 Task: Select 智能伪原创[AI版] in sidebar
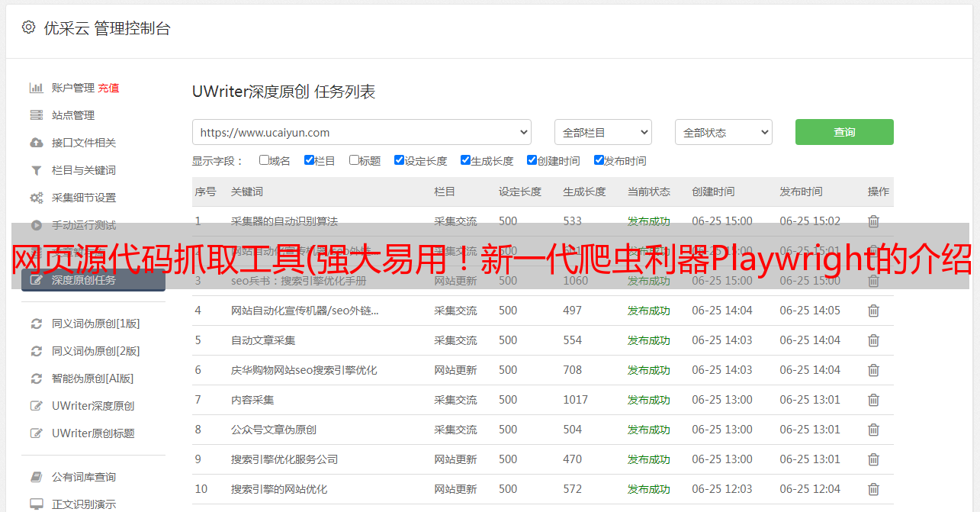point(92,378)
